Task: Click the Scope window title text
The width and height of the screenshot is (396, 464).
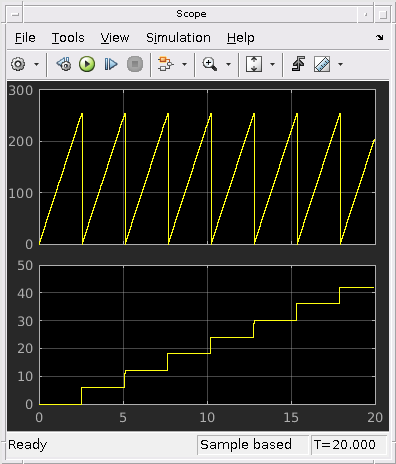Action: (191, 14)
